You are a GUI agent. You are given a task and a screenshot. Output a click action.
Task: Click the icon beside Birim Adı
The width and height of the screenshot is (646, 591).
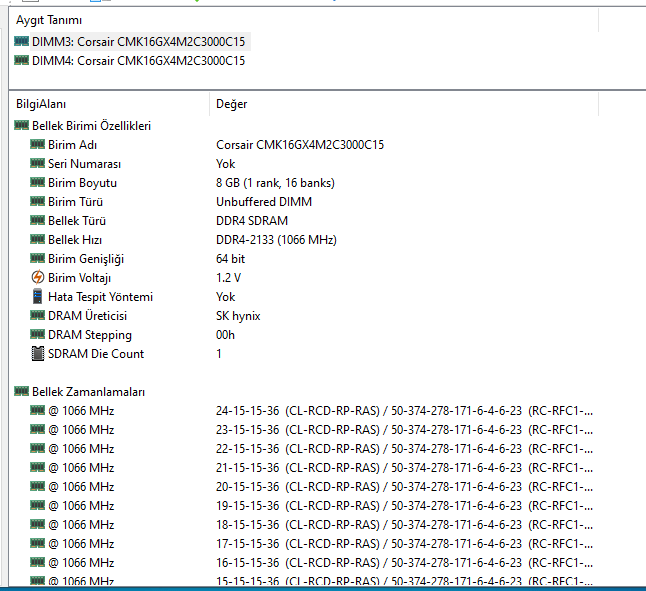coord(37,144)
